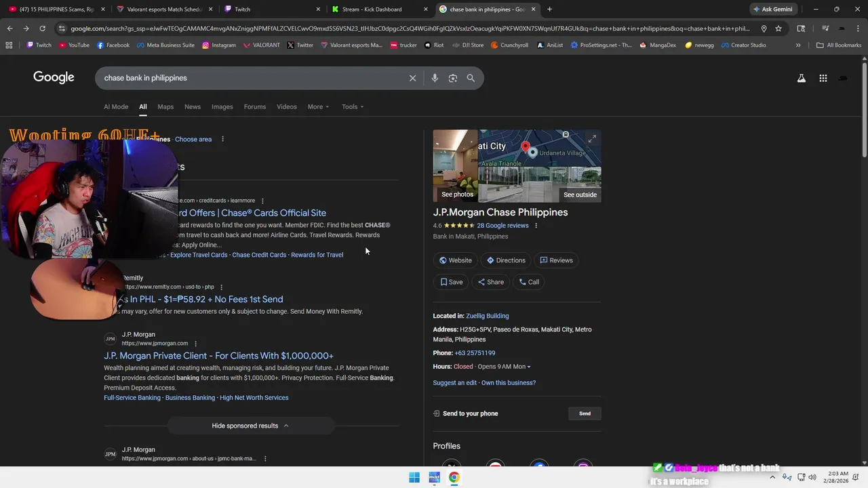Image resolution: width=868 pixels, height=488 pixels.
Task: Open the browser new tab button
Action: [x=549, y=9]
